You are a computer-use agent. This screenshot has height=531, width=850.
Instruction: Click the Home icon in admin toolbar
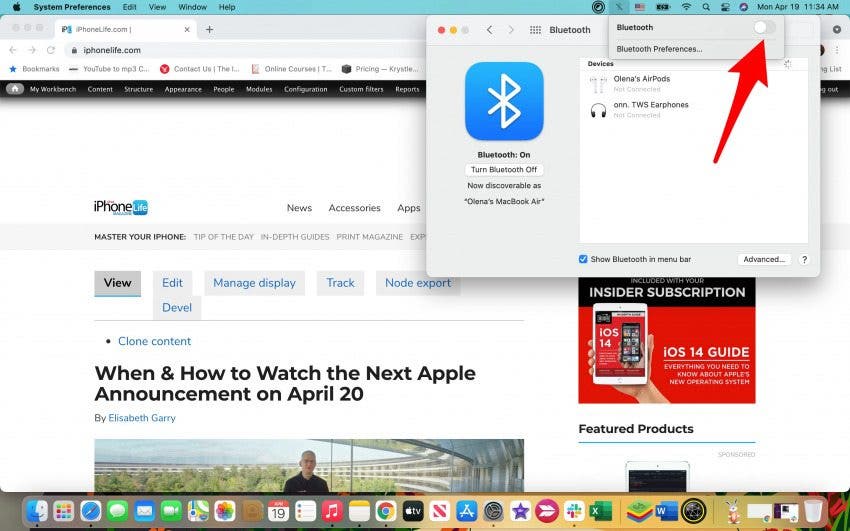tap(15, 89)
